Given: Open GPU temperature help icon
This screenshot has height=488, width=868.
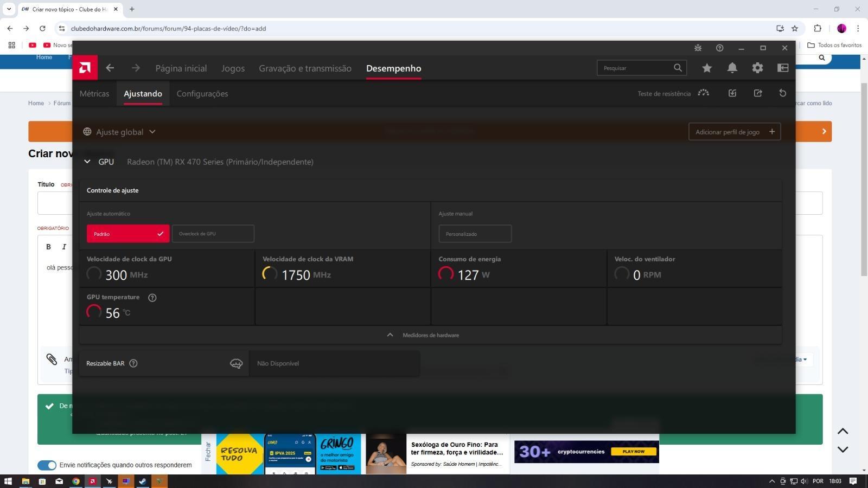Looking at the screenshot, I should point(152,297).
